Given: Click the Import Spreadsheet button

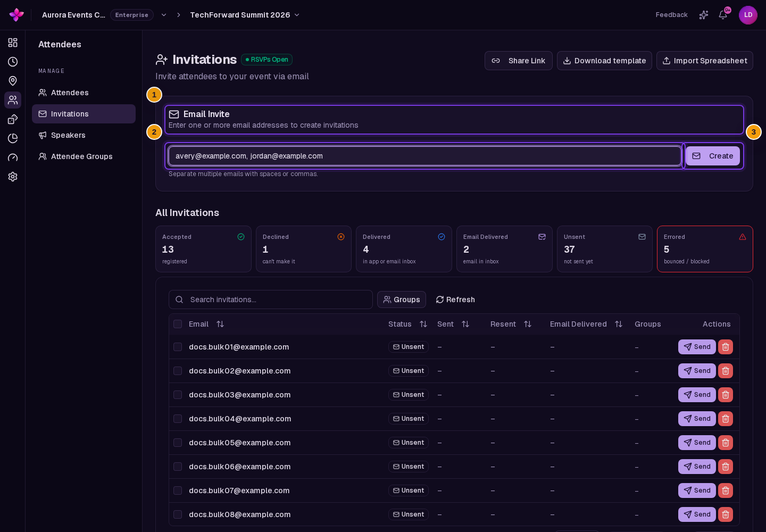Looking at the screenshot, I should 705,61.
